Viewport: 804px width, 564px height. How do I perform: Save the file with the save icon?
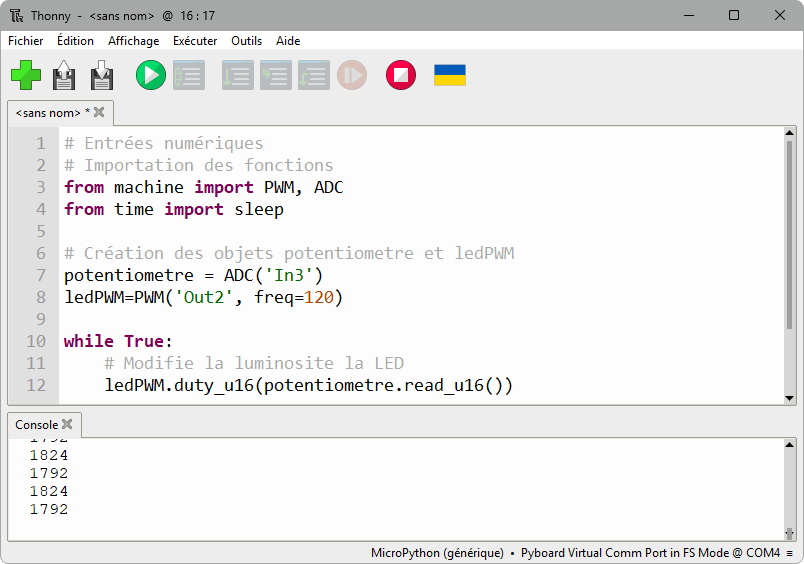pos(102,75)
